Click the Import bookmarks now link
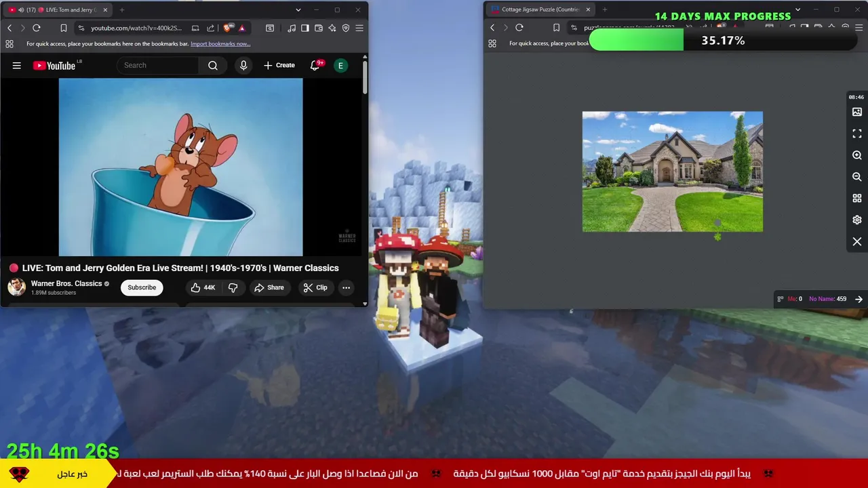Screen dimensions: 868x488 tap(220, 43)
